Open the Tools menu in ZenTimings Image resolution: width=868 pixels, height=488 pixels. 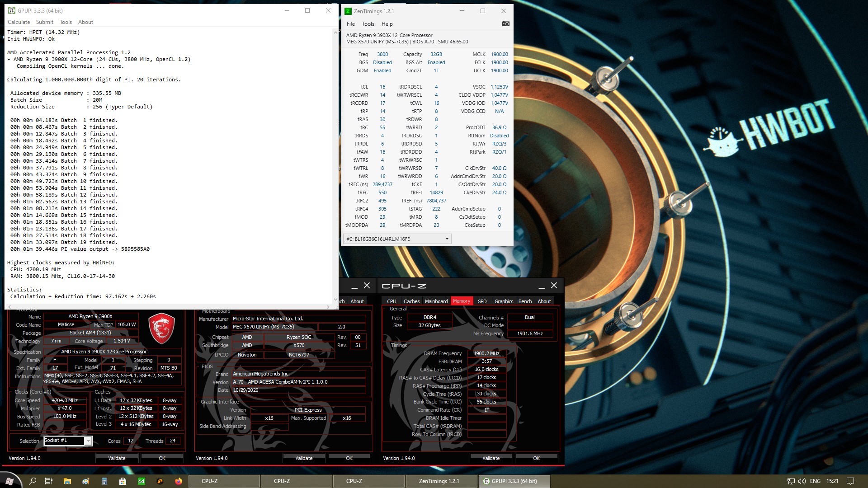(368, 24)
